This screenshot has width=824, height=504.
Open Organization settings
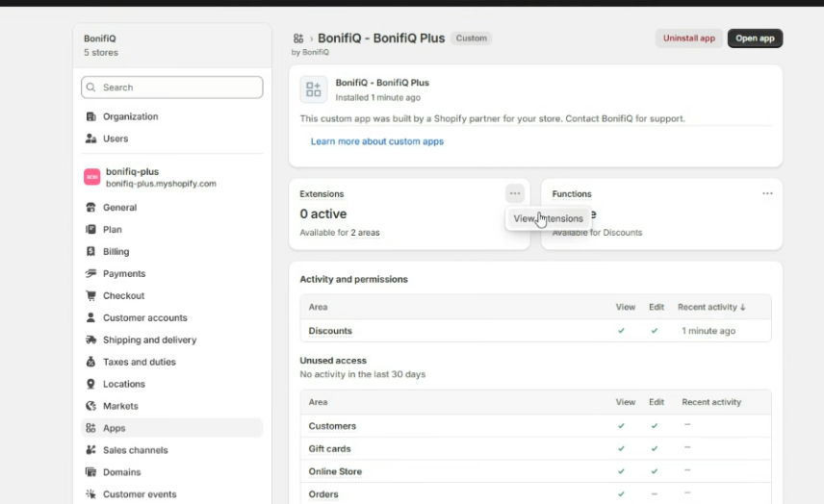[172, 116]
